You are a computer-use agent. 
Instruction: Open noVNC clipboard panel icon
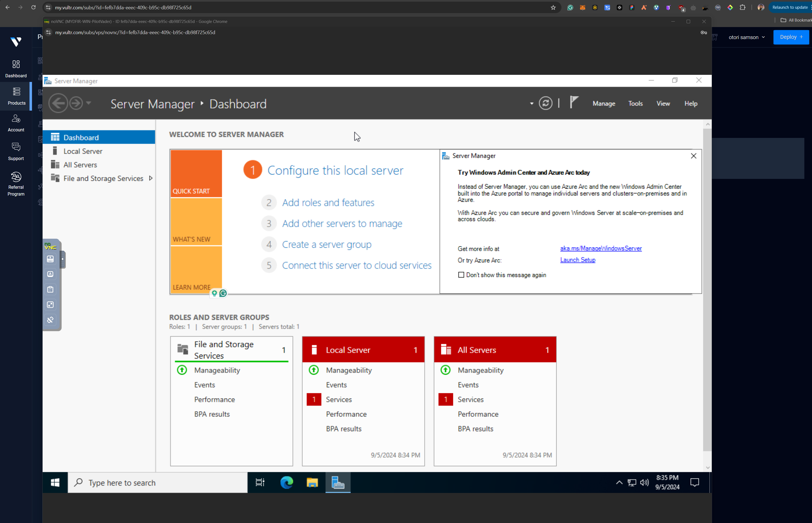pyautogui.click(x=50, y=289)
